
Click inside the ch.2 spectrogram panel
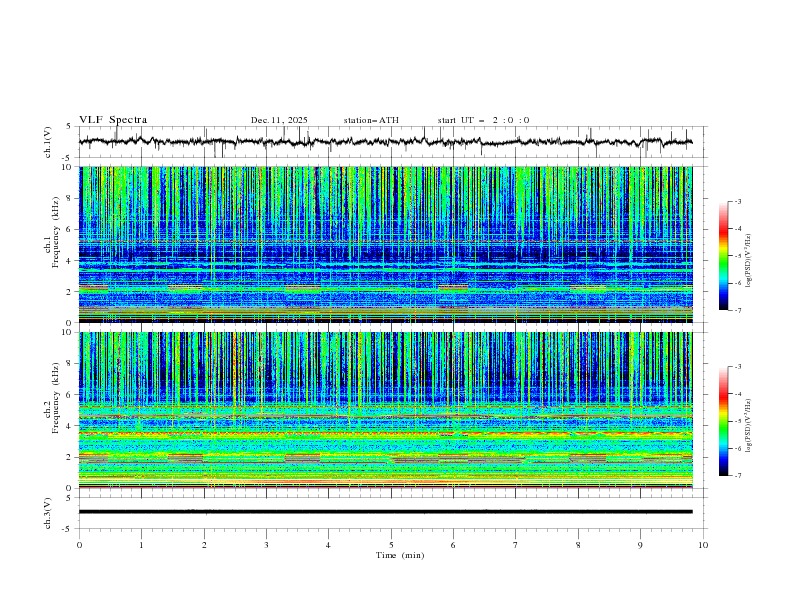click(x=386, y=410)
